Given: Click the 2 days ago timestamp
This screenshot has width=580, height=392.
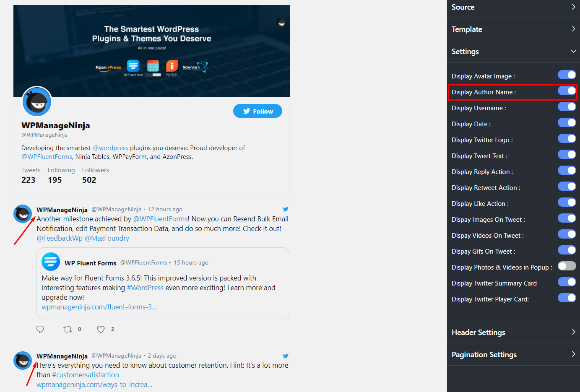Looking at the screenshot, I should click(162, 356).
